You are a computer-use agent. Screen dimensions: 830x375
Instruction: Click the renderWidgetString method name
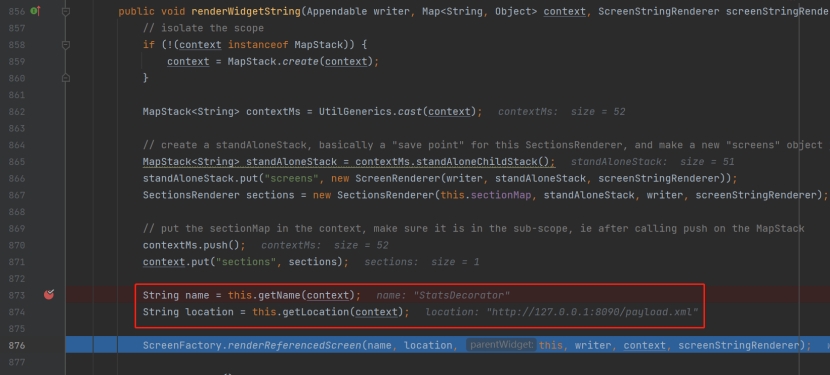(246, 11)
